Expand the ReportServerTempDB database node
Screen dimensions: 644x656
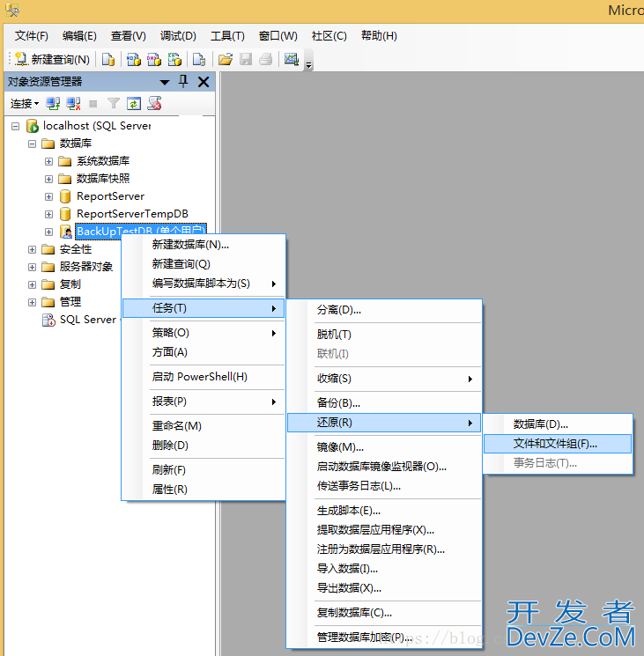click(49, 214)
